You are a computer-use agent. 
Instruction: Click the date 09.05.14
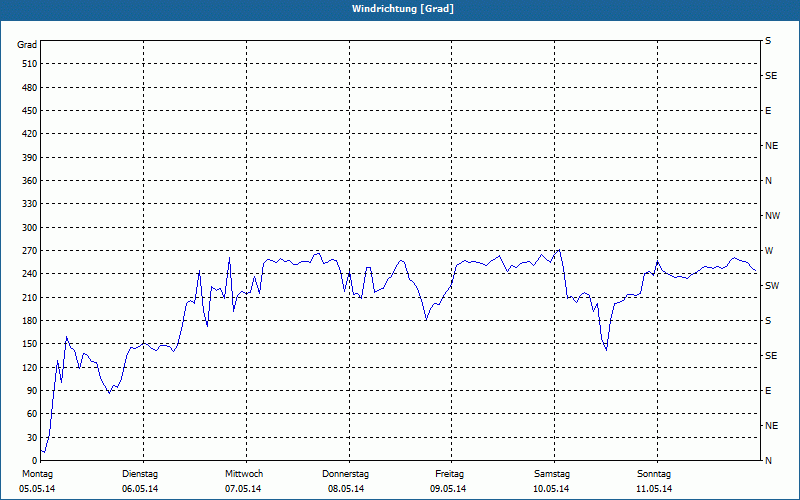pos(448,489)
